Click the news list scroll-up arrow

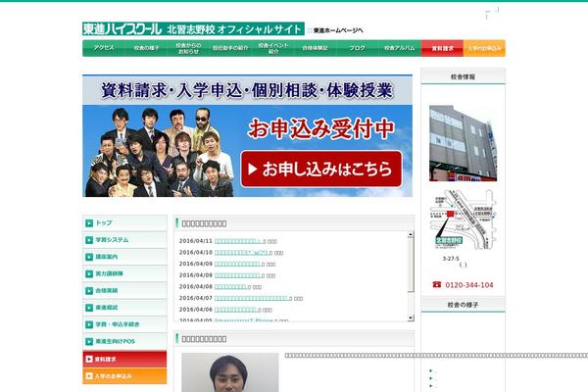[x=411, y=234]
